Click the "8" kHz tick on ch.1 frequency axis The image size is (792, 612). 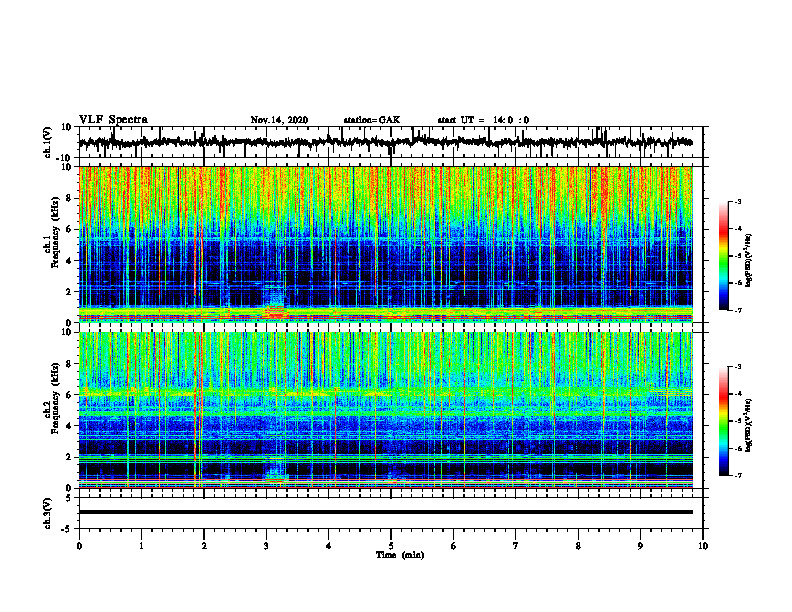pos(69,198)
